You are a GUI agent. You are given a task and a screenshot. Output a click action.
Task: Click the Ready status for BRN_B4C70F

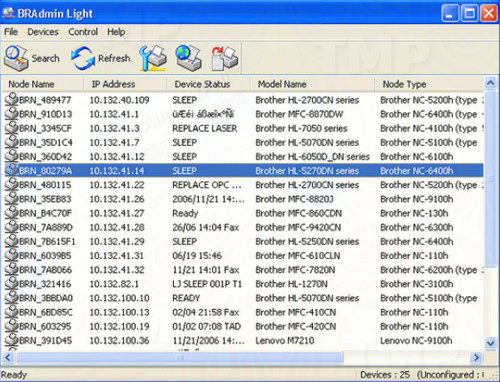click(185, 213)
